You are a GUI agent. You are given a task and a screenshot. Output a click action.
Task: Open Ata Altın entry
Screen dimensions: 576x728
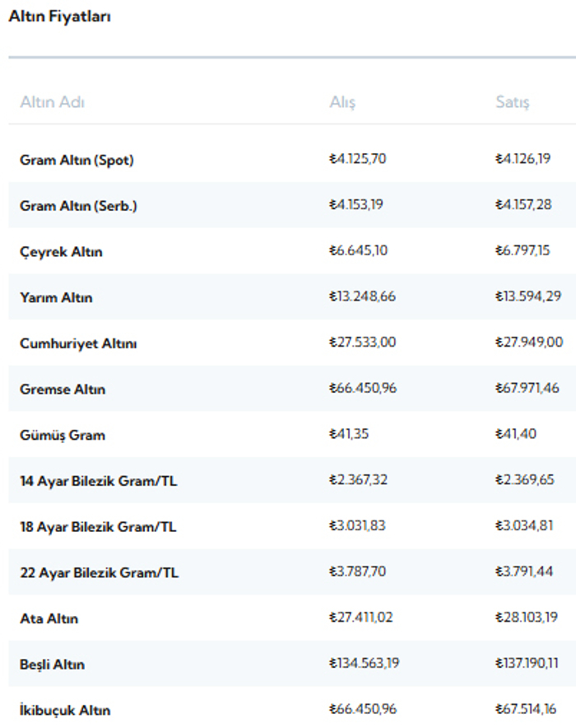(x=292, y=618)
